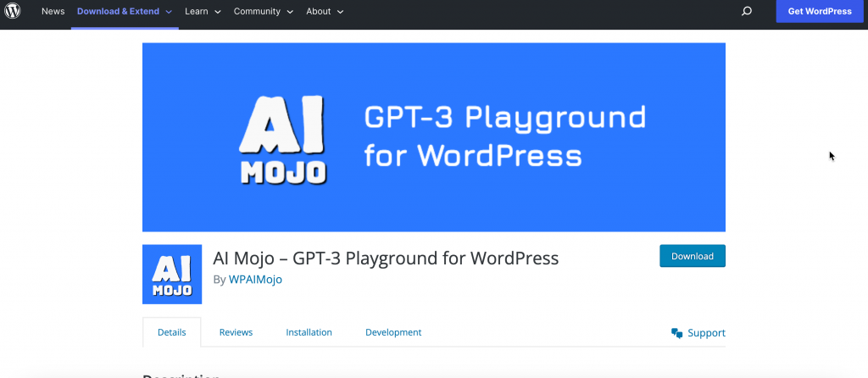Click the Get WordPress button
The image size is (868, 378).
pyautogui.click(x=820, y=11)
